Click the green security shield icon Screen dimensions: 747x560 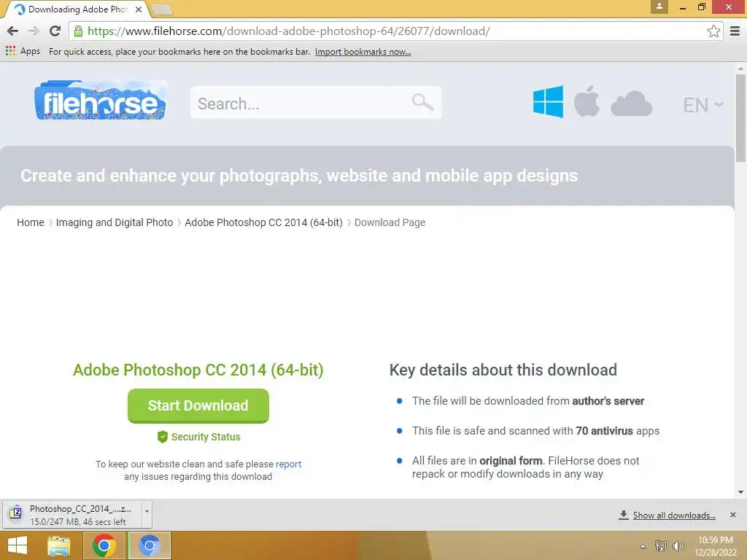(x=163, y=437)
